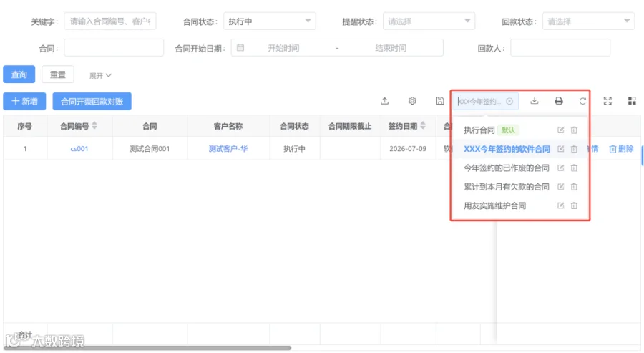Focus the 关键字 keyword input field
This screenshot has height=353, width=644.
click(110, 21)
